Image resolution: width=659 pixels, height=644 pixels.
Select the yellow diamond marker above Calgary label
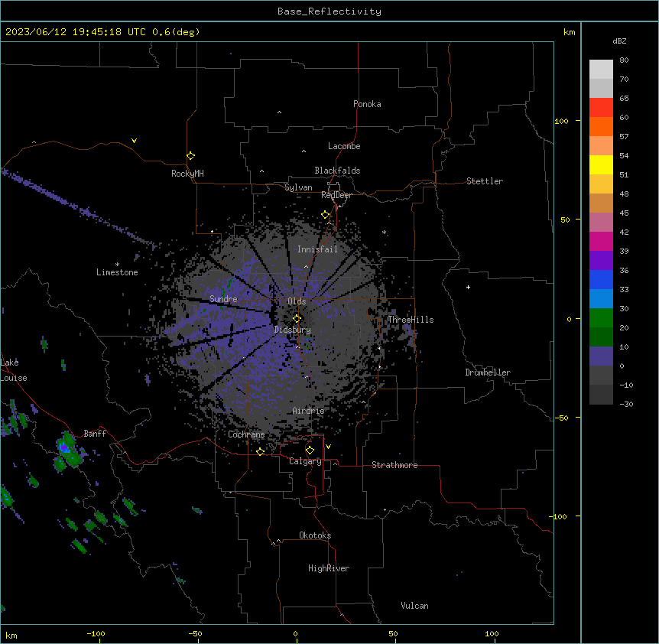pyautogui.click(x=310, y=450)
